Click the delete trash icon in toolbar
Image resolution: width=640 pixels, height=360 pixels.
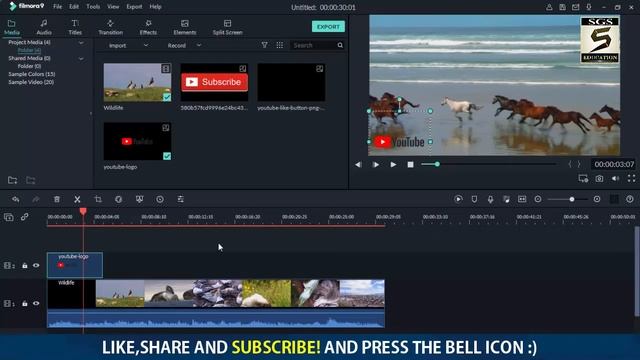coord(57,199)
